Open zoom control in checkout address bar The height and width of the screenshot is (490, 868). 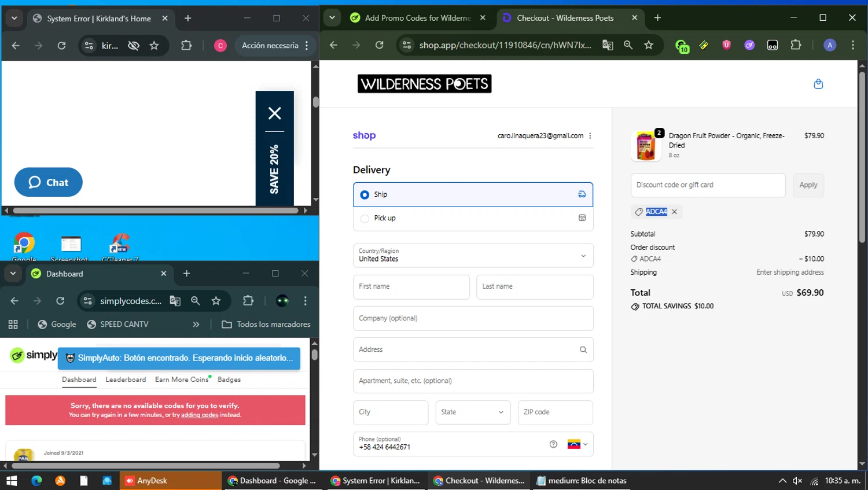point(628,45)
